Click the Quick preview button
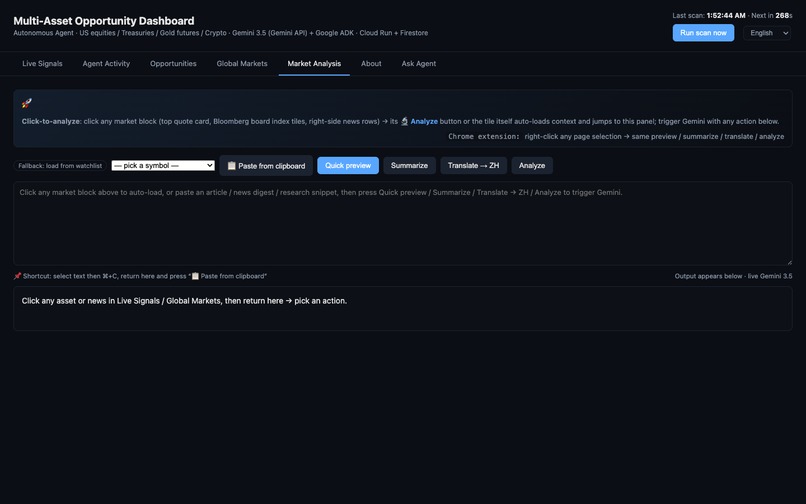 [x=348, y=166]
